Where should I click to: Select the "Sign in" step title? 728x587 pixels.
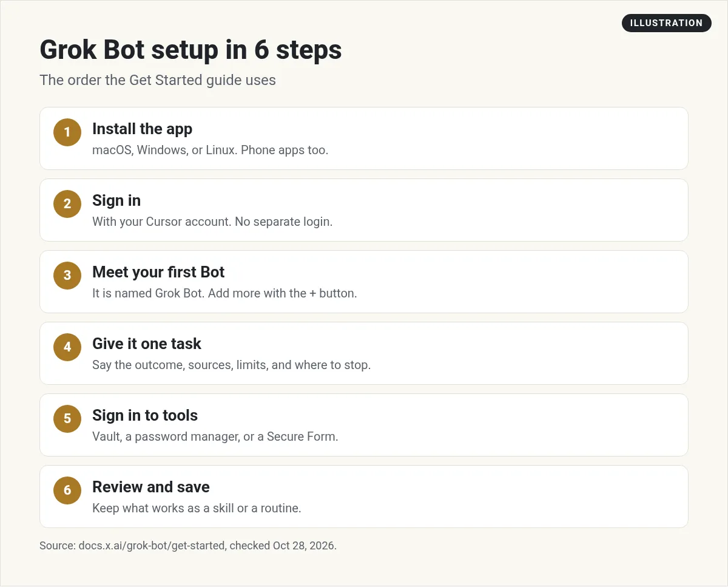click(x=116, y=200)
